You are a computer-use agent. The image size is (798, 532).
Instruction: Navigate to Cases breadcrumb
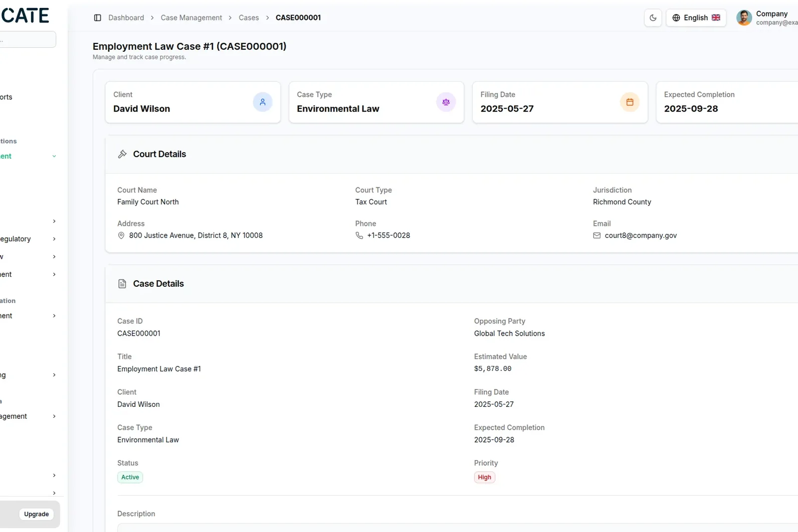coord(248,18)
